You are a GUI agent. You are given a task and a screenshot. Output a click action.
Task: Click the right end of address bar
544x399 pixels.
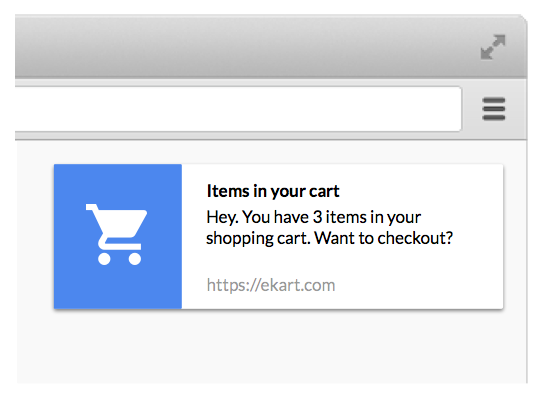449,109
